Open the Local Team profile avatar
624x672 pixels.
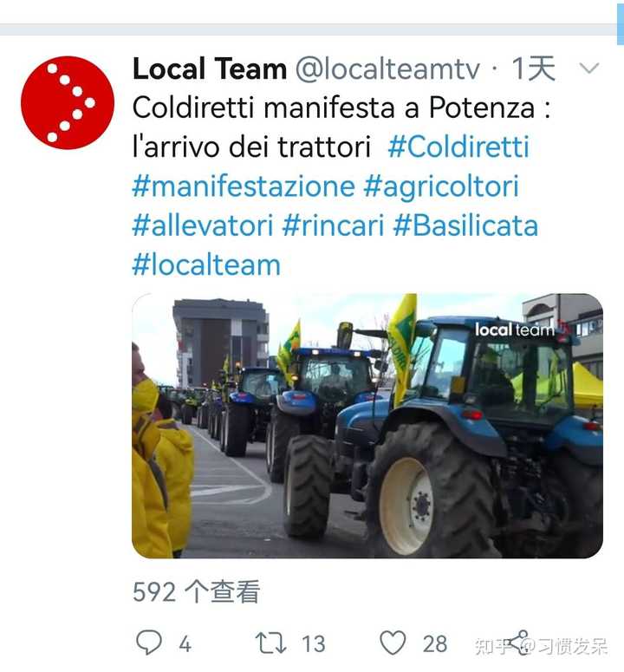(x=68, y=103)
